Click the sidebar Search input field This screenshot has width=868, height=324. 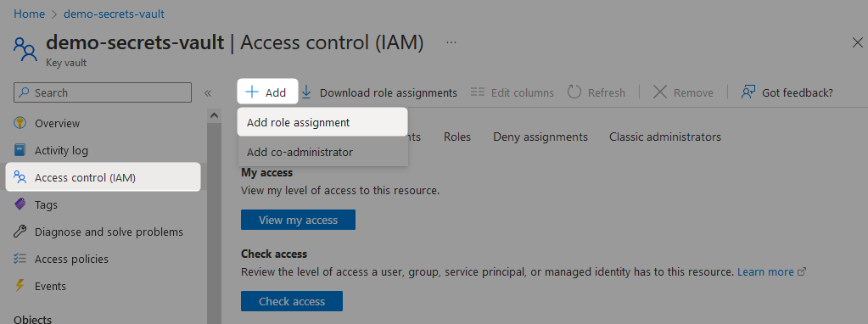103,93
